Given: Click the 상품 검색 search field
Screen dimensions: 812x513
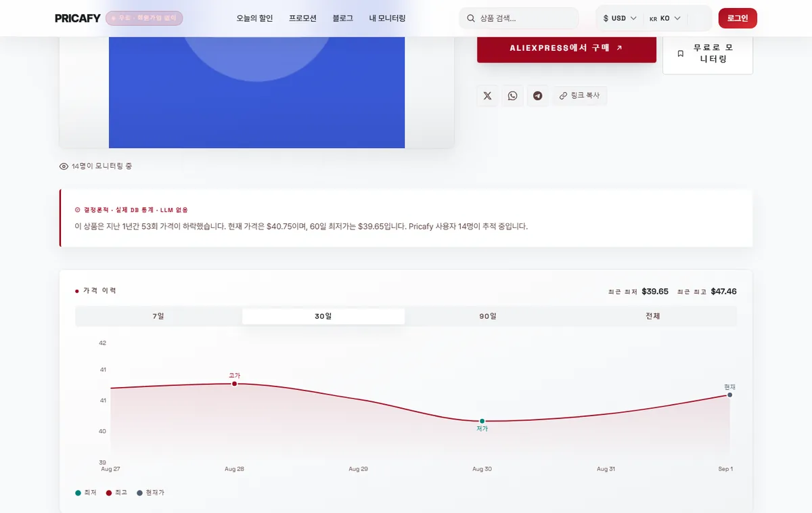Looking at the screenshot, I should tap(519, 18).
